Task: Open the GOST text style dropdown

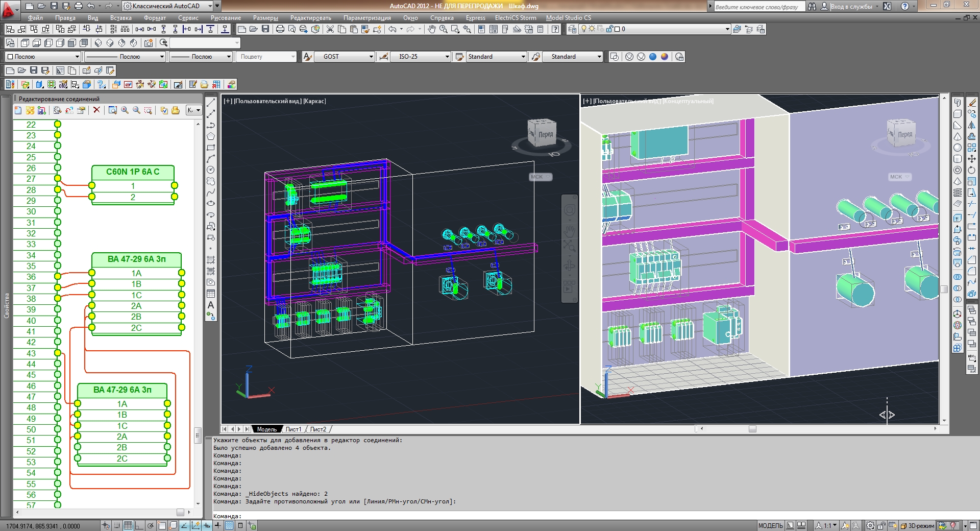Action: (x=371, y=57)
